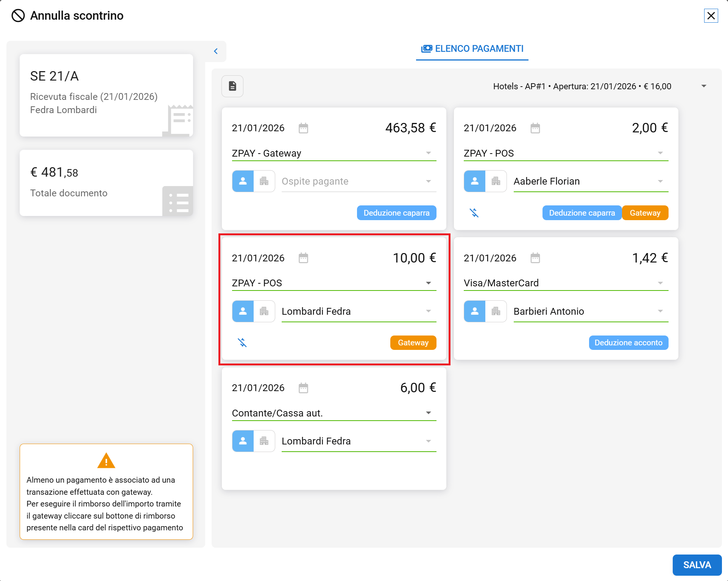Image resolution: width=728 pixels, height=581 pixels.
Task: Collapse the left sidebar with chevron arrow
Action: point(216,51)
